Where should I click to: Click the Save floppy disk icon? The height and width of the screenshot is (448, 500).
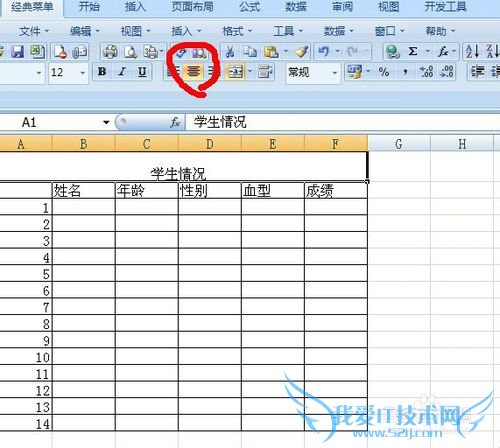tap(17, 52)
